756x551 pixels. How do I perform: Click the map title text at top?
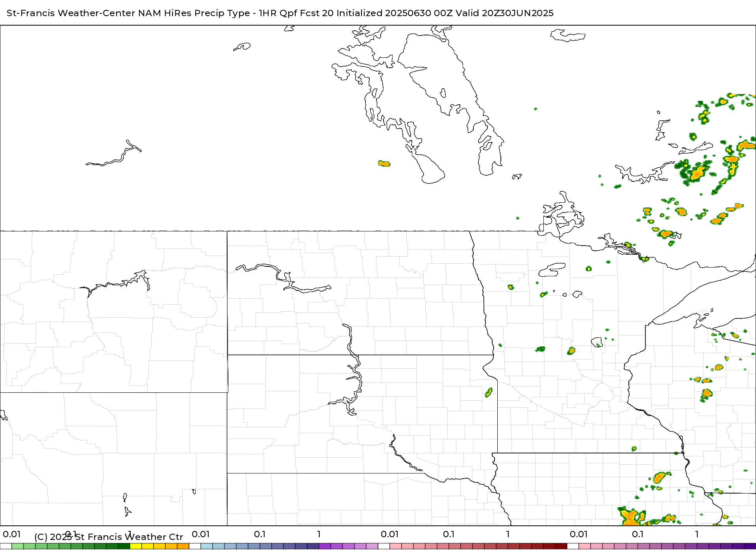280,13
